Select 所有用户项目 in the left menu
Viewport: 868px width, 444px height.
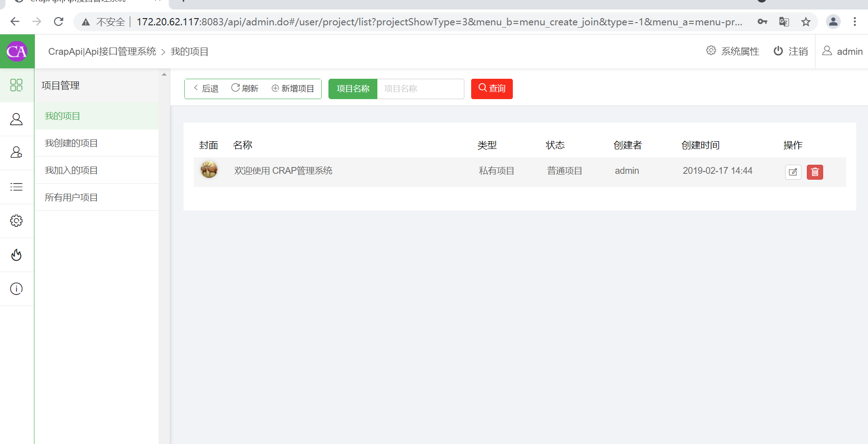(x=71, y=197)
